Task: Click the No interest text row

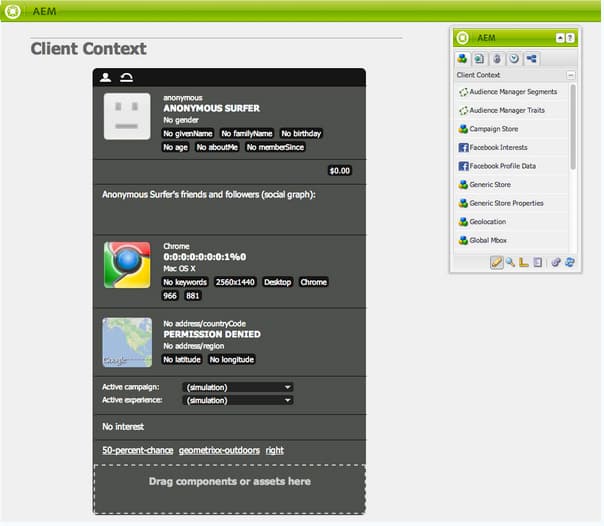Action: pos(123,427)
